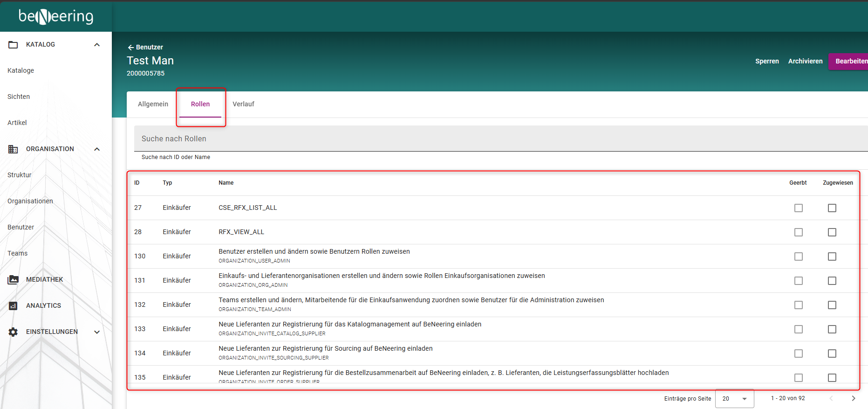The height and width of the screenshot is (409, 868).
Task: Click the Katalog folder icon
Action: [13, 45]
